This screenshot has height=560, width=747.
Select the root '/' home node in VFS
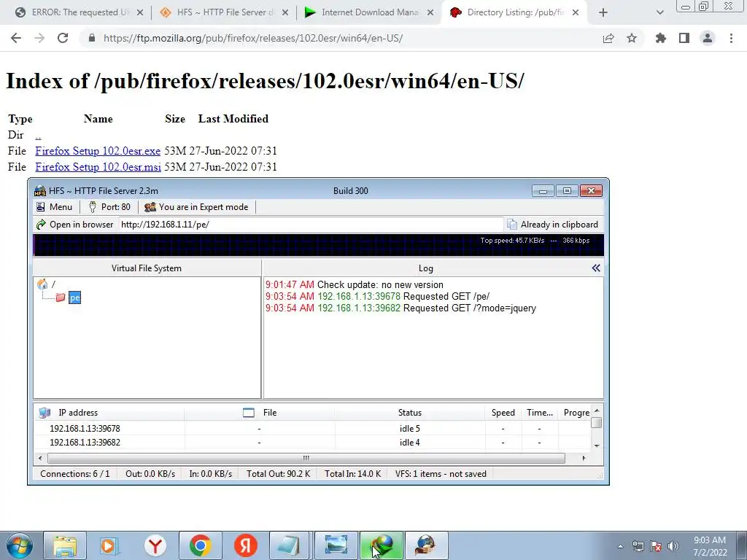46,284
